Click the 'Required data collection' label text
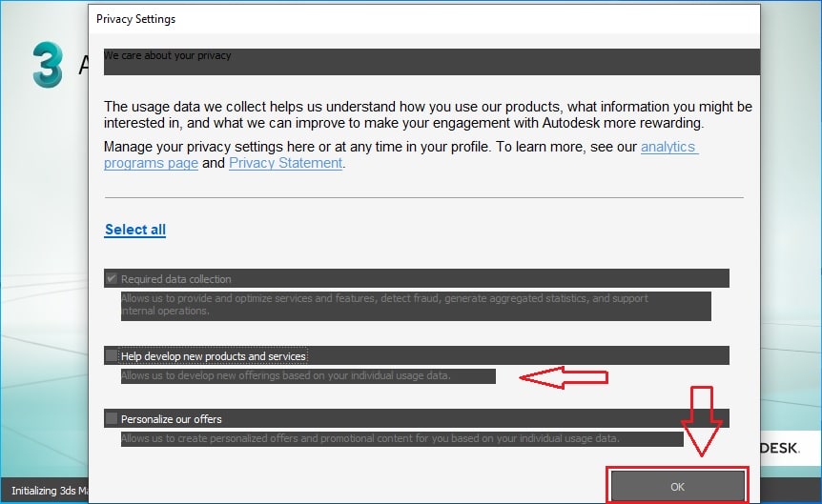 tap(176, 279)
